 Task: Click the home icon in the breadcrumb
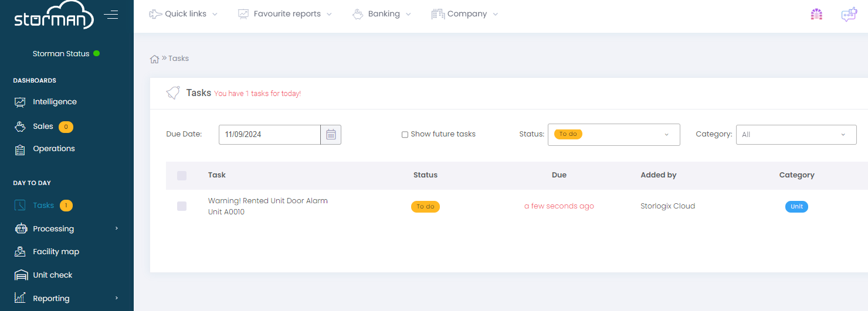[x=155, y=59]
